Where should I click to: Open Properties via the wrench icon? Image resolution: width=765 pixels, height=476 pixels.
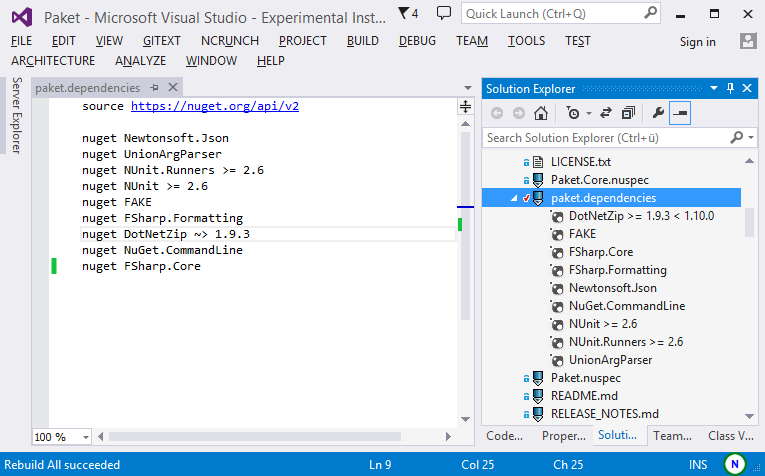(x=657, y=113)
